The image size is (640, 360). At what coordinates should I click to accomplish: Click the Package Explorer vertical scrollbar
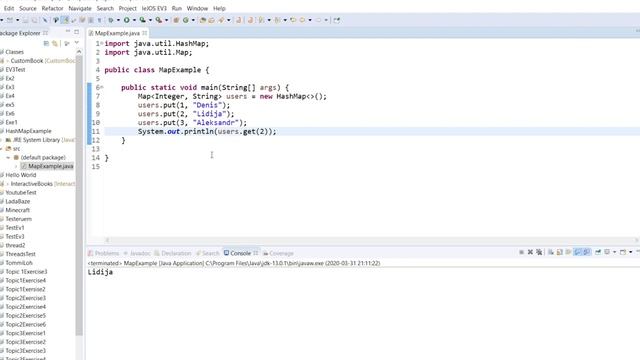(79, 195)
